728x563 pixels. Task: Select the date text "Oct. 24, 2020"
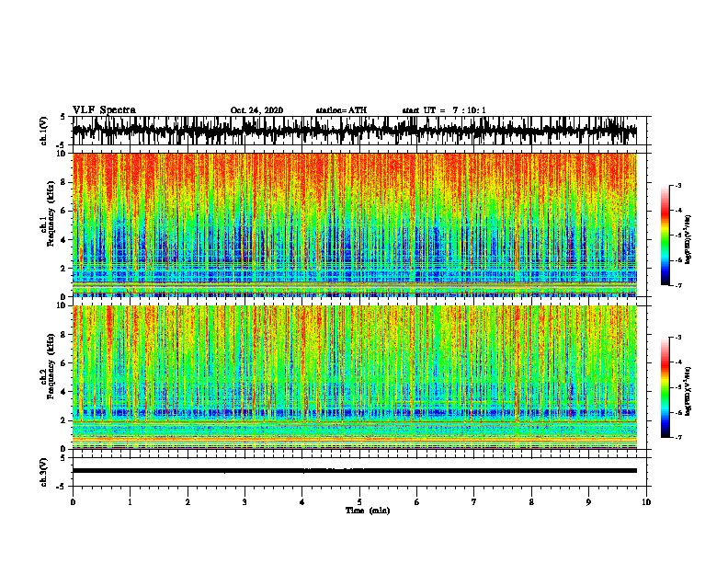(x=256, y=110)
